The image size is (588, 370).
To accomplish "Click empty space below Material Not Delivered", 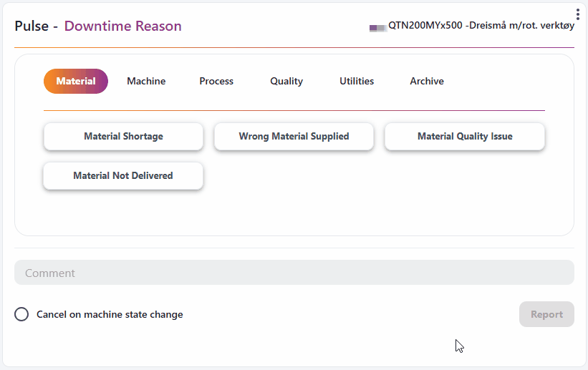I will click(123, 213).
